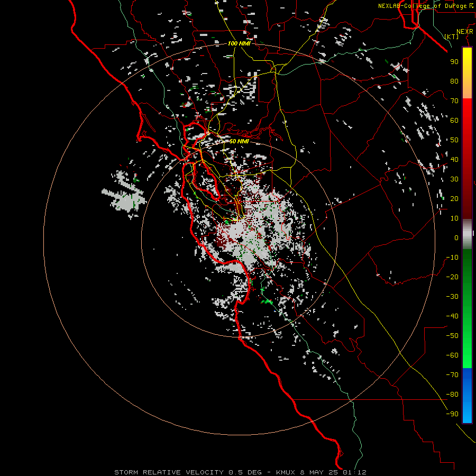The width and height of the screenshot is (476, 476).
Task: Click the 60 value on the velocity scale
Action: 454,120
